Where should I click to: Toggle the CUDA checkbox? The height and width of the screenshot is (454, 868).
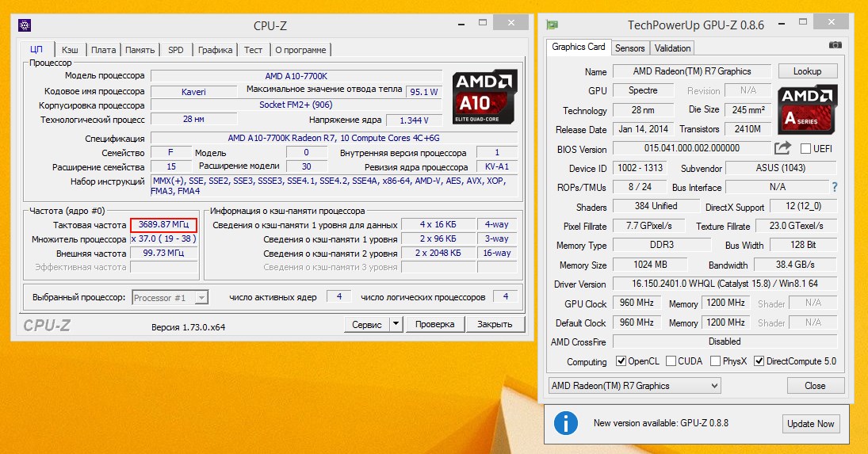tap(671, 361)
